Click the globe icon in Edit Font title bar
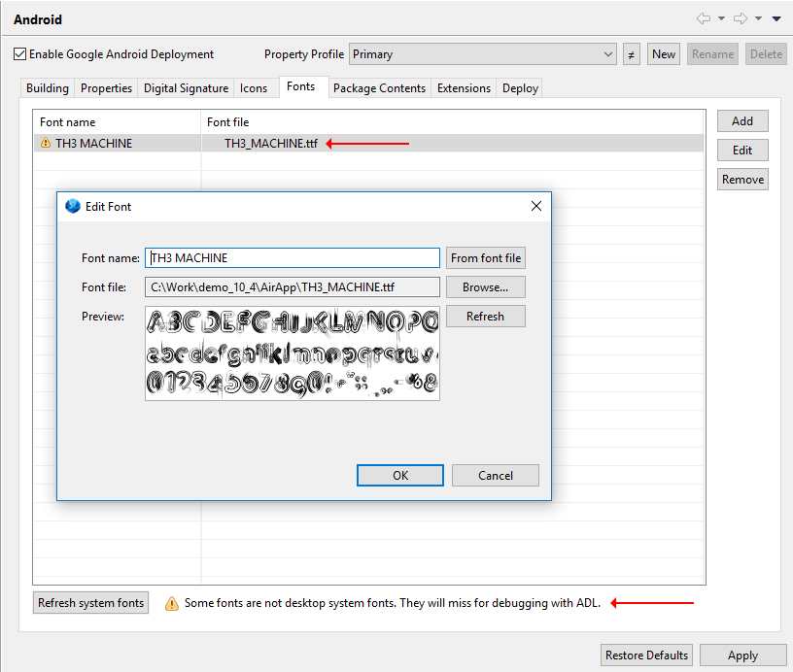Viewport: 793px width, 672px height. coord(72,206)
